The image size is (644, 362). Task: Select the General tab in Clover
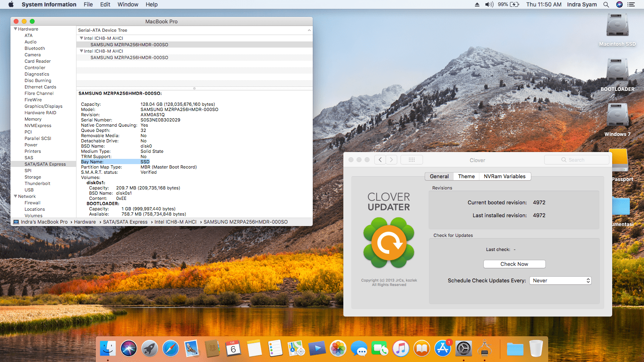[439, 176]
